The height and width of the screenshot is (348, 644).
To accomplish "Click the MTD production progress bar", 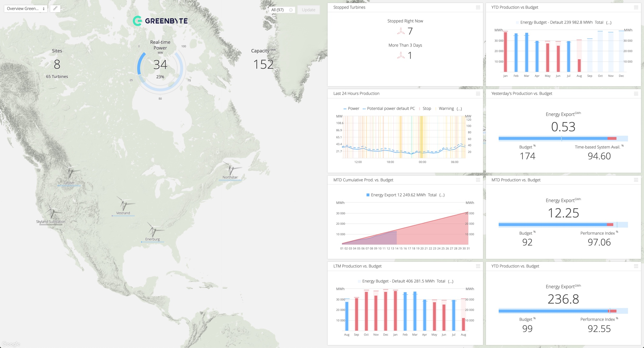I will tap(563, 225).
